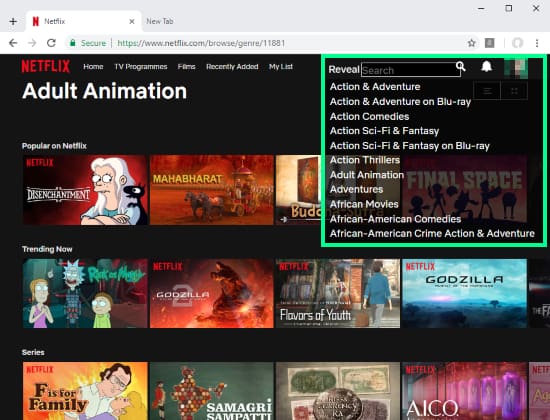Pick Adult Animation in genre list
The height and width of the screenshot is (420, 550).
367,175
